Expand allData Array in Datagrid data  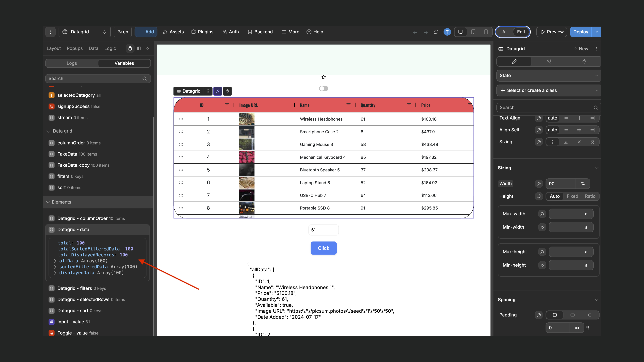[x=55, y=261]
